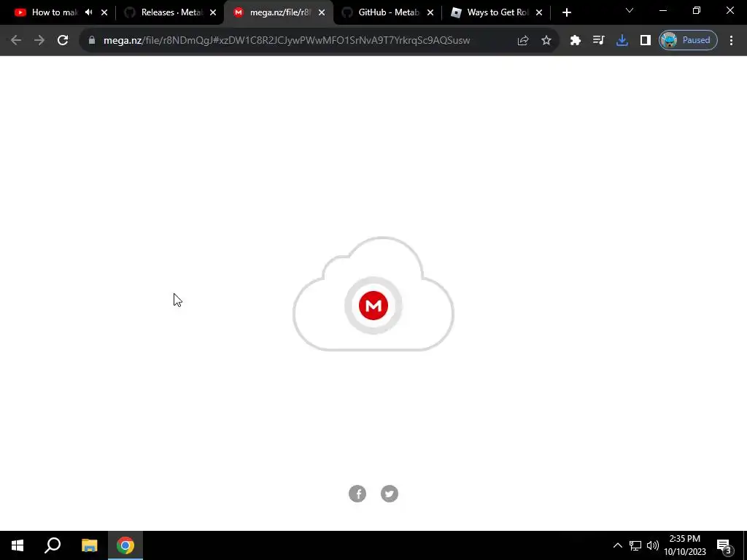Image resolution: width=747 pixels, height=560 pixels.
Task: Reload the mega.nz page
Action: click(63, 41)
